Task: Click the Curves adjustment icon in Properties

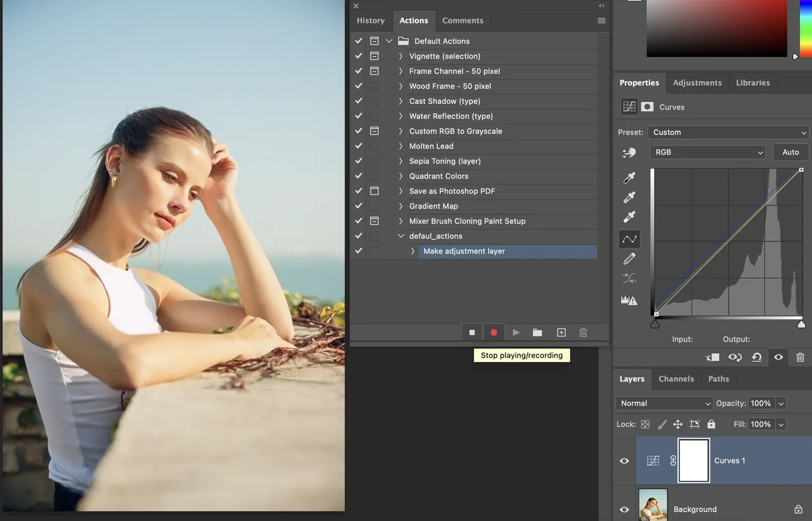Action: tap(629, 107)
